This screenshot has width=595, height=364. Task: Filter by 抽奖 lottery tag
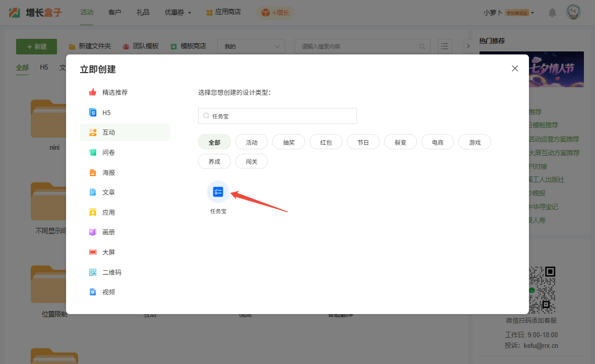(x=289, y=142)
